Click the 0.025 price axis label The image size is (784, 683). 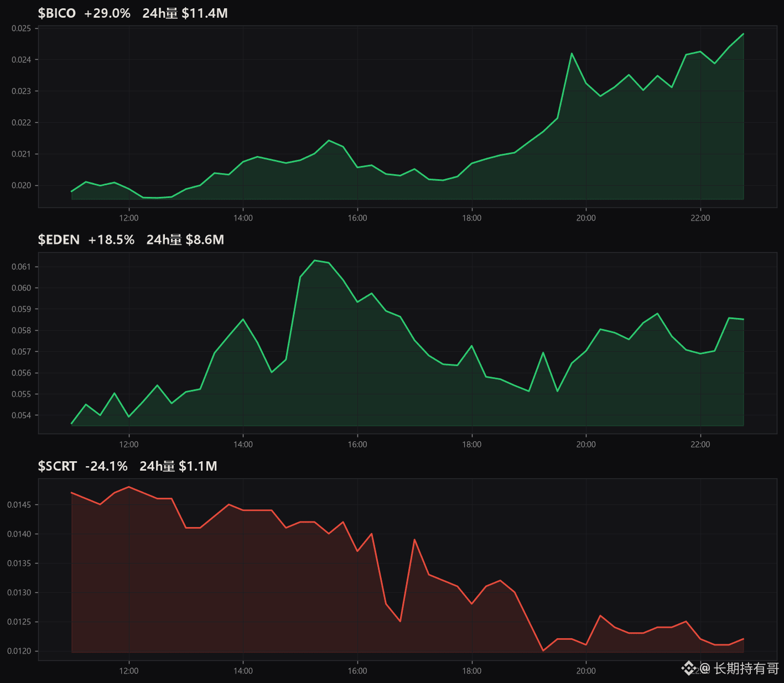pos(22,28)
